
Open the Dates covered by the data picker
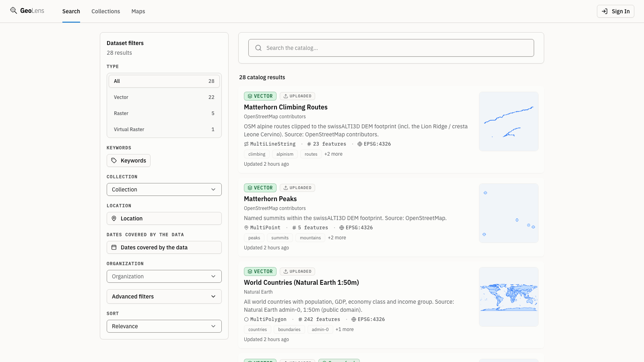pos(164,247)
